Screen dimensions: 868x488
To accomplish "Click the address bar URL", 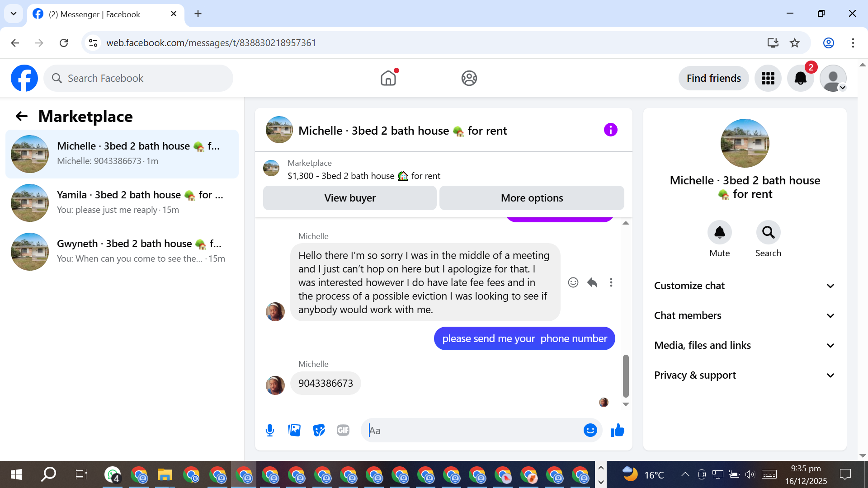I will point(211,43).
